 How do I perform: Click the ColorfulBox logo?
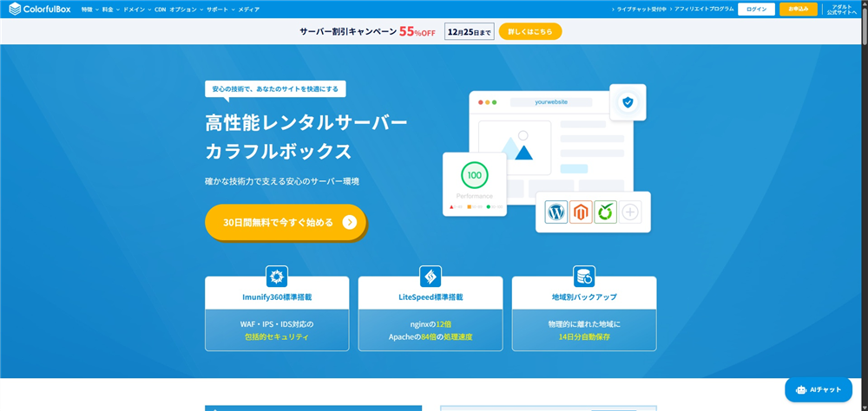pyautogui.click(x=41, y=9)
